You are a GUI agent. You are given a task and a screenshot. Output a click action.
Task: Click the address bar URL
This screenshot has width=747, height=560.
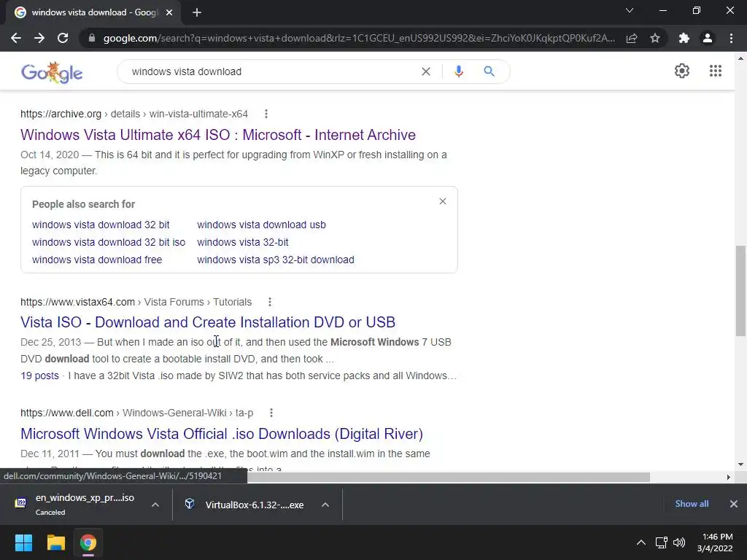pos(359,38)
